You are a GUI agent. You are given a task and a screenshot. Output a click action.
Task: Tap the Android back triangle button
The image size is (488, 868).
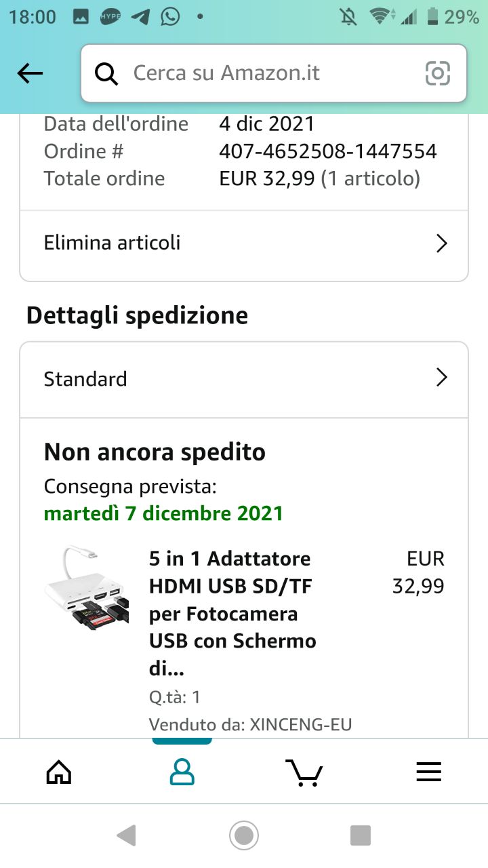tap(127, 835)
